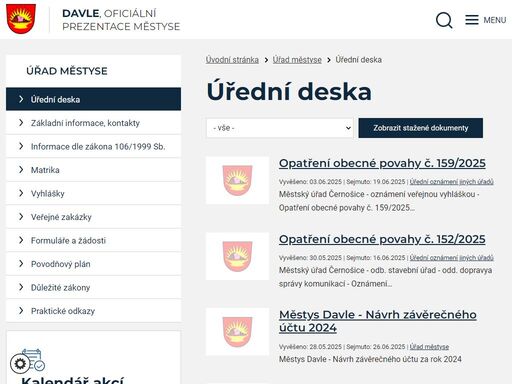
Task: Go to Úvodní stránka breadcrumb
Action: [232, 60]
